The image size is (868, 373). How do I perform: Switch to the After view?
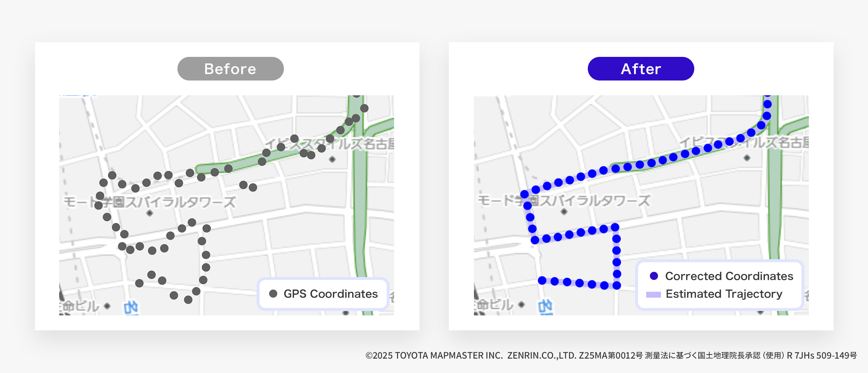[x=641, y=68]
